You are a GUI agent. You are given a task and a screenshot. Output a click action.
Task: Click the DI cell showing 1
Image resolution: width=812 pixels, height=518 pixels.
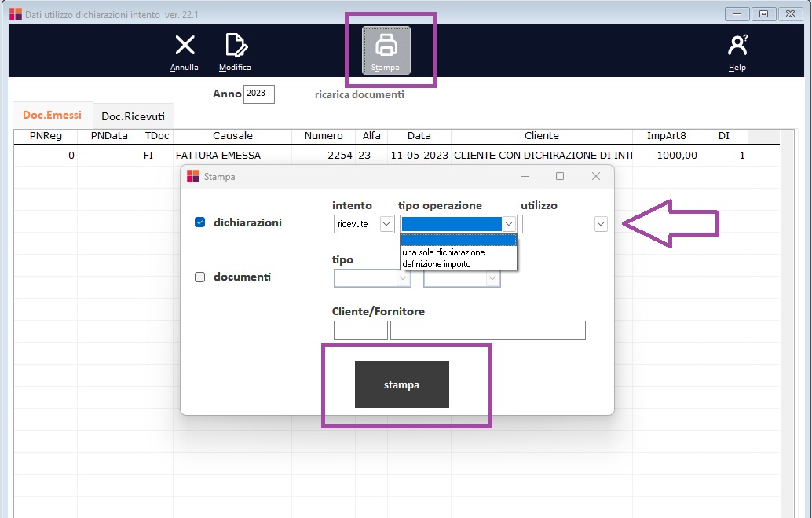pyautogui.click(x=724, y=156)
